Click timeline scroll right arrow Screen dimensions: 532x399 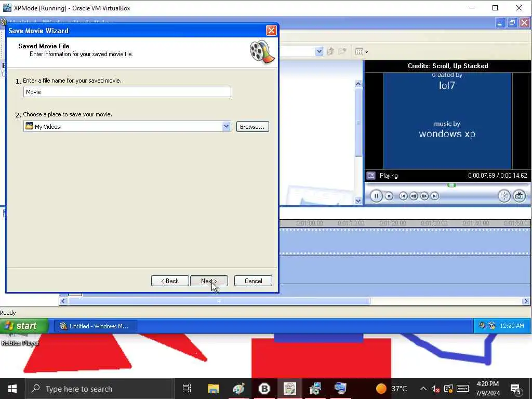[526, 301]
